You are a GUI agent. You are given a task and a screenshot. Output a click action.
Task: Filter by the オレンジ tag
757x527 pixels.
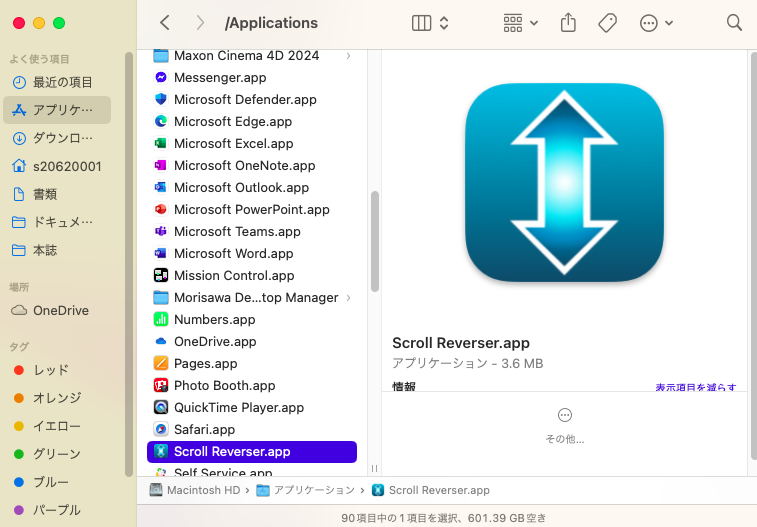(57, 398)
